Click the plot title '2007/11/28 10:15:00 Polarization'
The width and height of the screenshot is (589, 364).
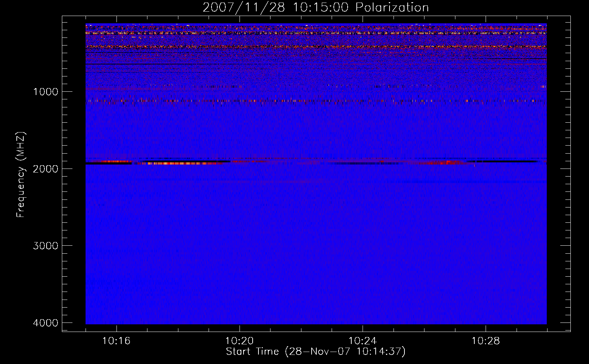pyautogui.click(x=316, y=7)
